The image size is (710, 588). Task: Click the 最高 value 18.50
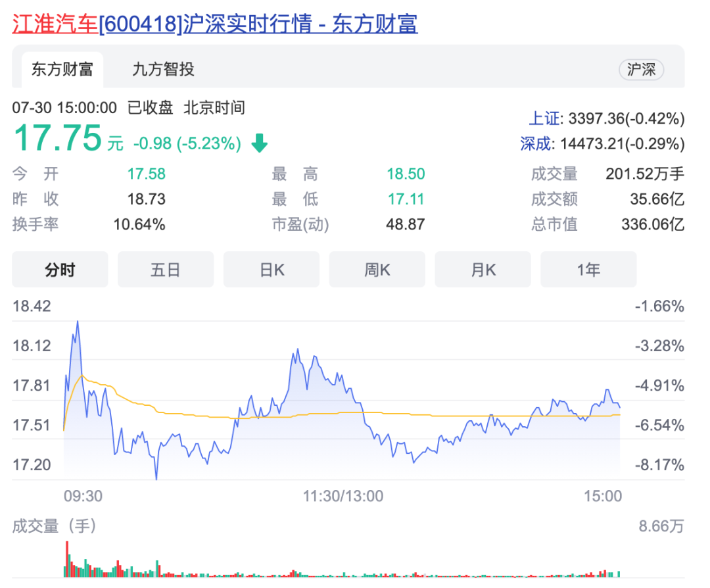tap(406, 174)
